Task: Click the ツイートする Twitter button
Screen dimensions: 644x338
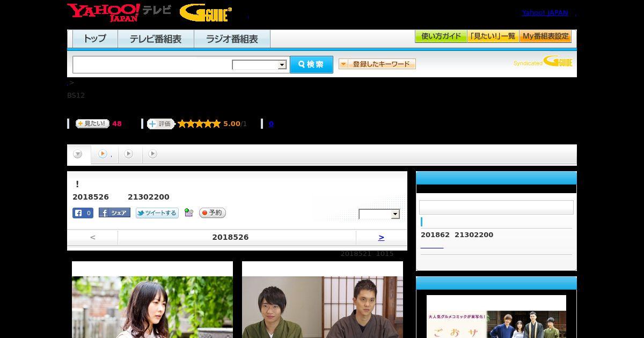Action: pyautogui.click(x=157, y=213)
